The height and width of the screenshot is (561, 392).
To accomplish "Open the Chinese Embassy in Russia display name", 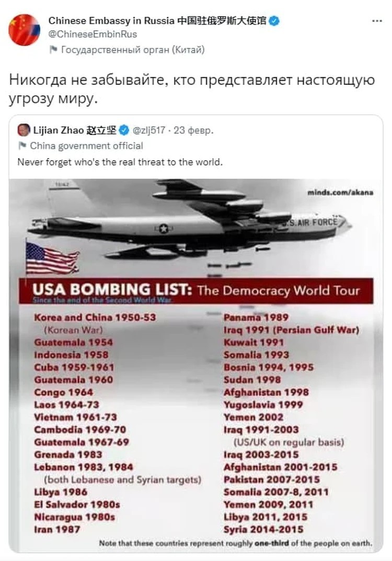I will click(157, 21).
